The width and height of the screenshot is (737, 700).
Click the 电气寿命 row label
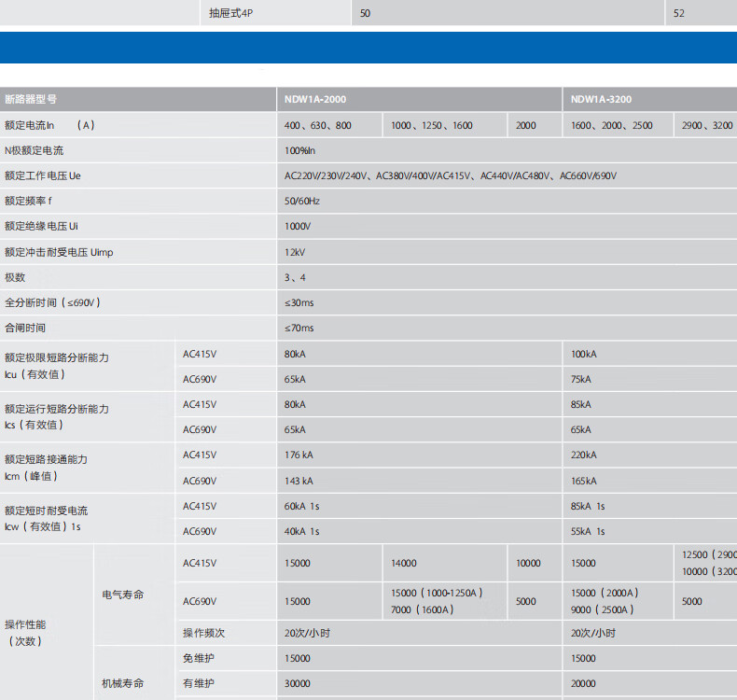pyautogui.click(x=122, y=595)
